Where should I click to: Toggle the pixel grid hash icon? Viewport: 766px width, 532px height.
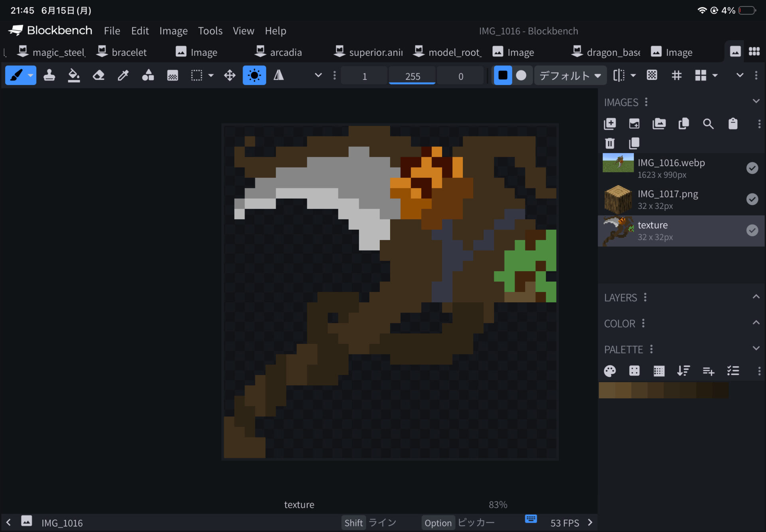coord(677,75)
